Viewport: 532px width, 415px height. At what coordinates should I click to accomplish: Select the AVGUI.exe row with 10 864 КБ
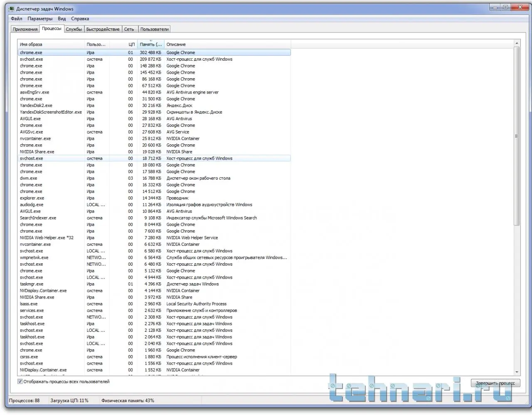(x=154, y=211)
